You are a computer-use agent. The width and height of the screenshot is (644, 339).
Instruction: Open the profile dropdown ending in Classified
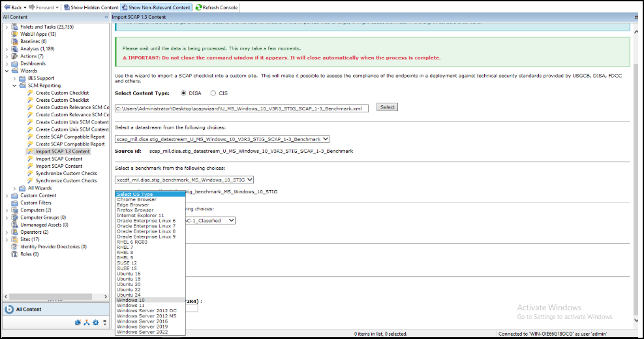point(210,221)
